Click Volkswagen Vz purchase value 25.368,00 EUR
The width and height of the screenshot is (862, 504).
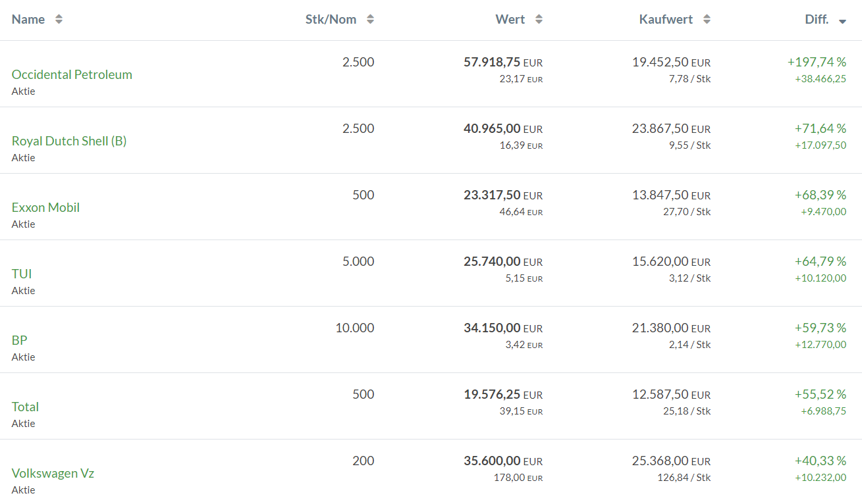tap(671, 461)
